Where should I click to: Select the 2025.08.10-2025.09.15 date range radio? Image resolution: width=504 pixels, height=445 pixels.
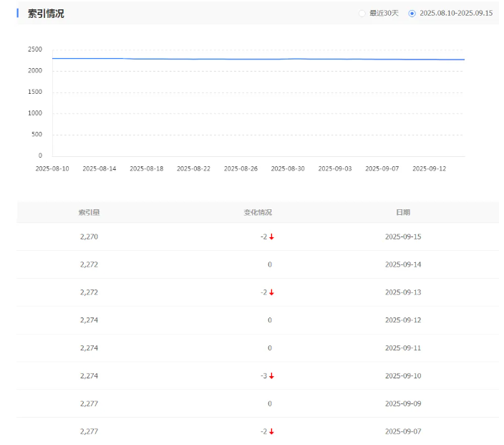tap(412, 13)
